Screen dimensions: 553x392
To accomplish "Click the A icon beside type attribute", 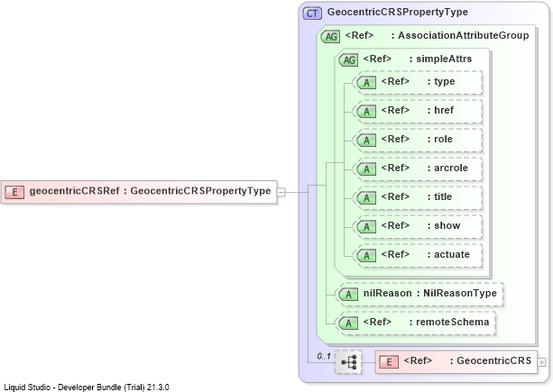I will tap(366, 83).
